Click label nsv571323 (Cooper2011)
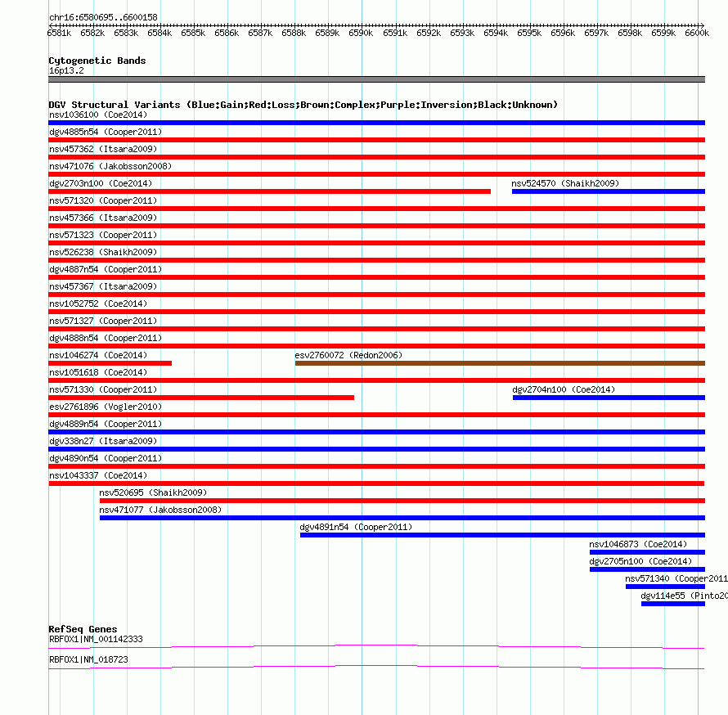Screen dimensions: 728x715 [x=103, y=235]
